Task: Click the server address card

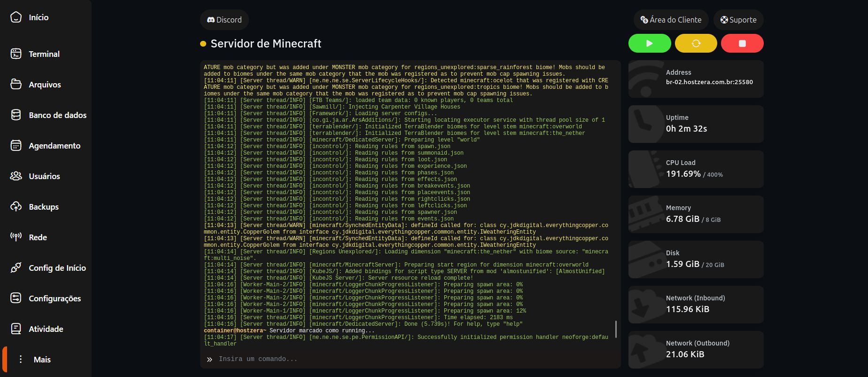Action: (x=696, y=79)
